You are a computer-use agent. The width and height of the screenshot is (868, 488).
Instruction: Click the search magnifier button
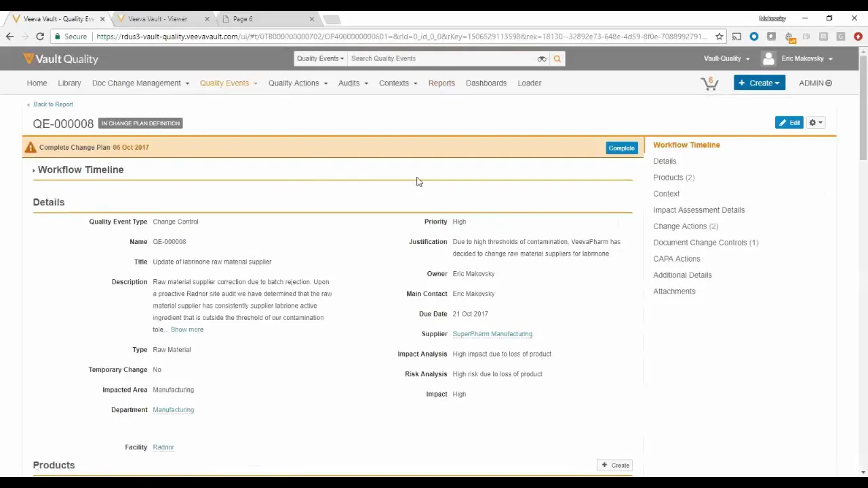click(x=557, y=59)
